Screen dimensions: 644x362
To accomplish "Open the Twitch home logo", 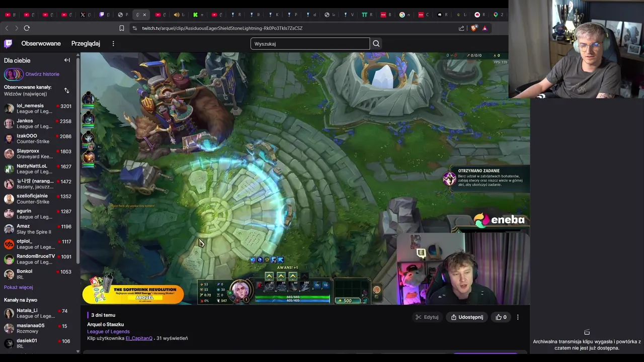I will click(8, 44).
